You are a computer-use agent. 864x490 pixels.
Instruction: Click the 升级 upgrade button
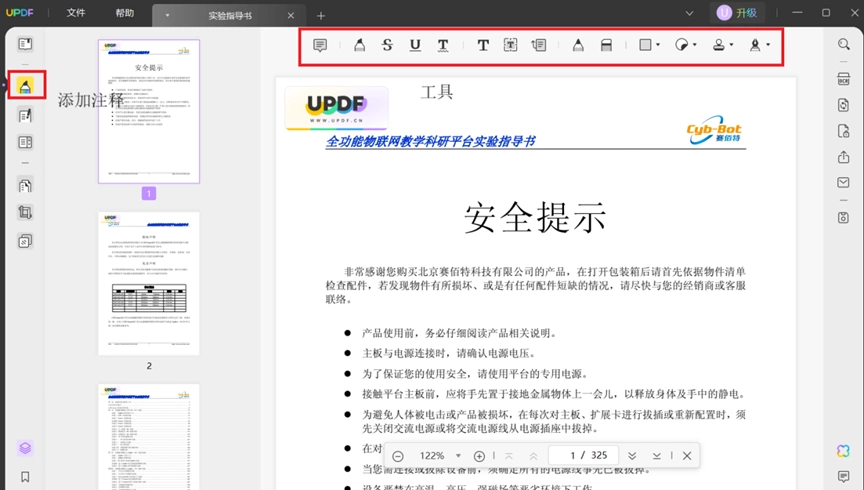737,13
